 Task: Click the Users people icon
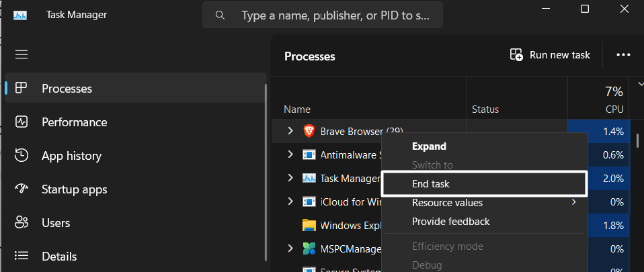tap(22, 223)
